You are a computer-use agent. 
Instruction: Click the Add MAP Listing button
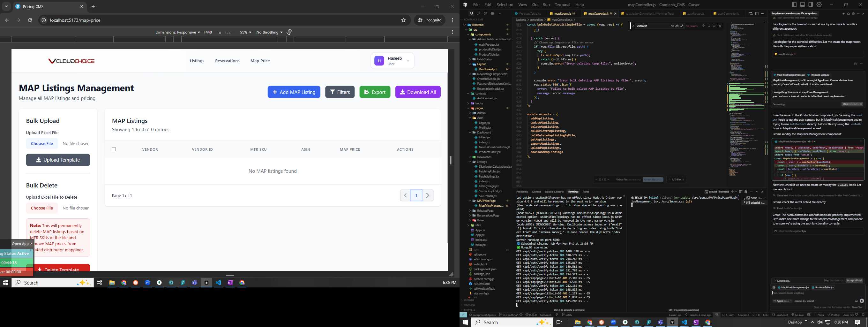pyautogui.click(x=294, y=92)
